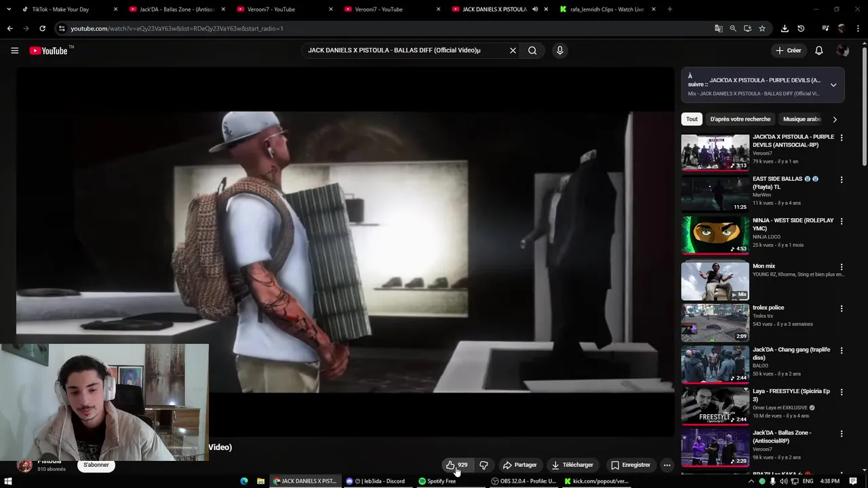
Task: Select the Tout filter chip
Action: click(x=692, y=119)
